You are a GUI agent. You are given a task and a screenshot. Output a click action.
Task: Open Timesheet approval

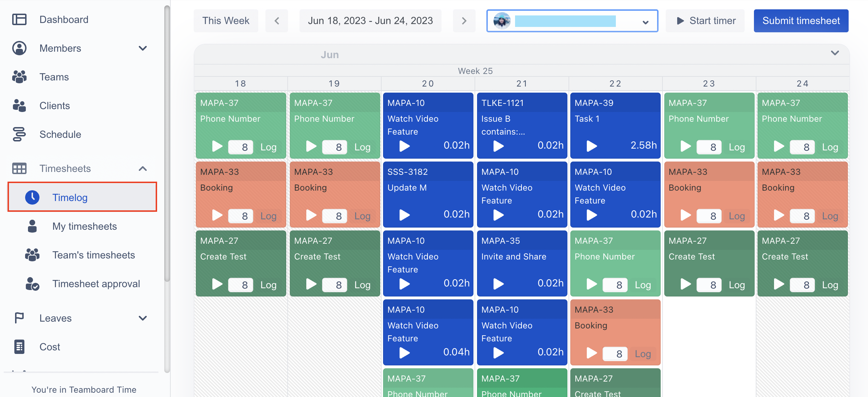[96, 284]
